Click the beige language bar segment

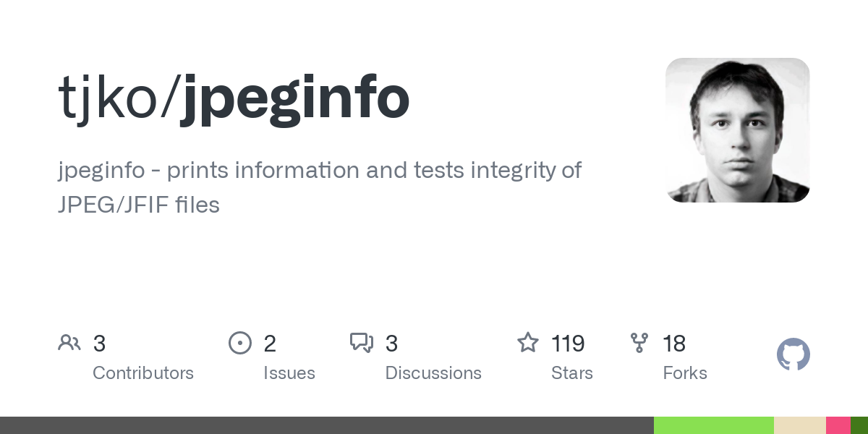[x=800, y=425]
